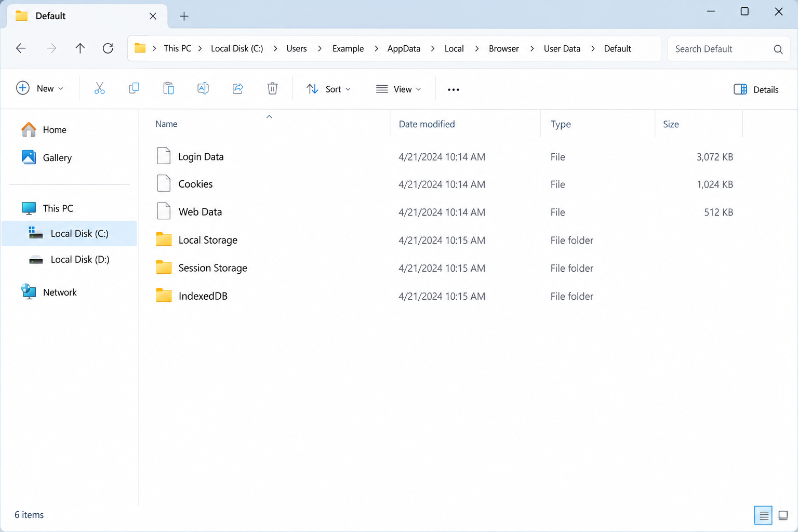Add a new tab with plus button
The image size is (798, 532).
(x=184, y=16)
